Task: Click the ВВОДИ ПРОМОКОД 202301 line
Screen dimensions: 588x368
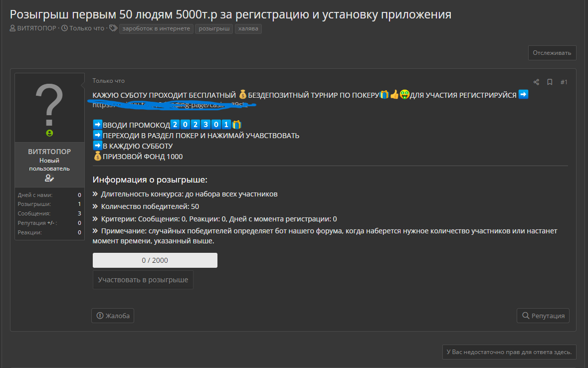Action: click(x=167, y=125)
